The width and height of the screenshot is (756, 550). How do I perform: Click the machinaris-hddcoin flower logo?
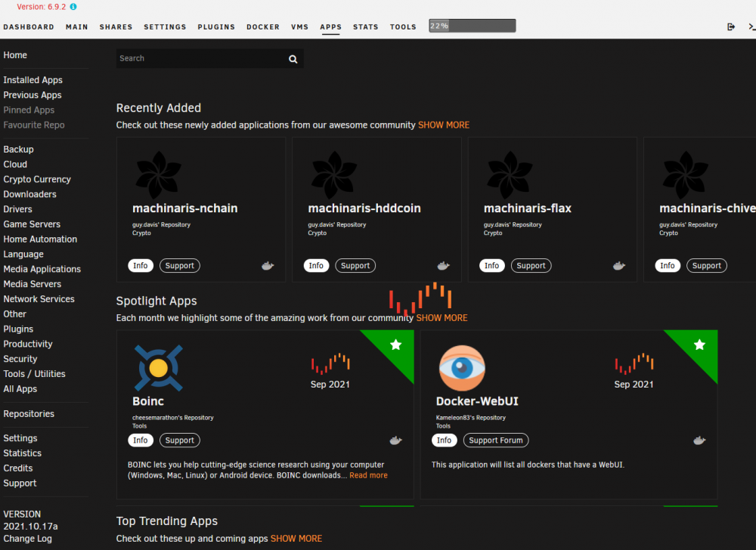[334, 175]
